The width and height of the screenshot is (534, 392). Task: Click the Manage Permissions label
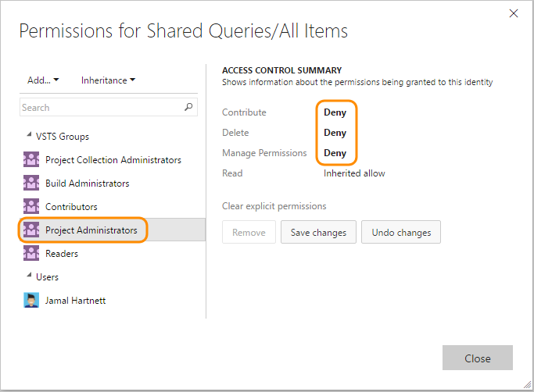click(264, 153)
